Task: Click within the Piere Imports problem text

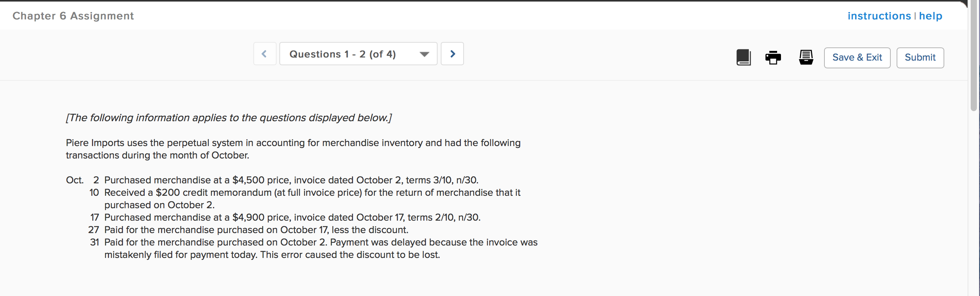Action: [x=294, y=149]
